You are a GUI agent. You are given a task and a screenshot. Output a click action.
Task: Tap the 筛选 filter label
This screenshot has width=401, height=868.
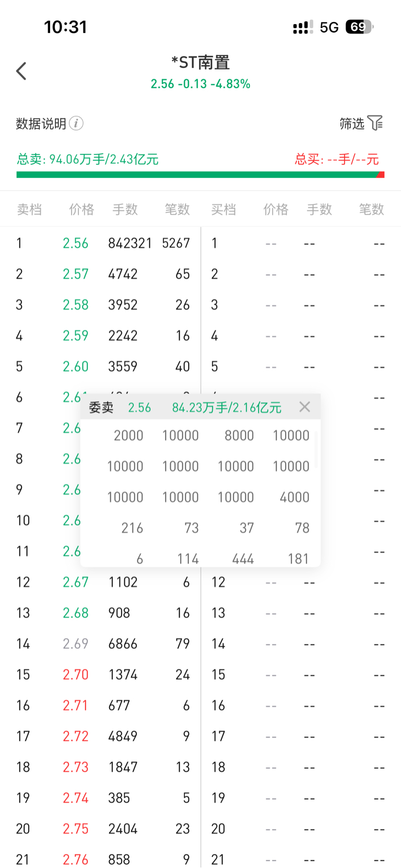point(352,124)
